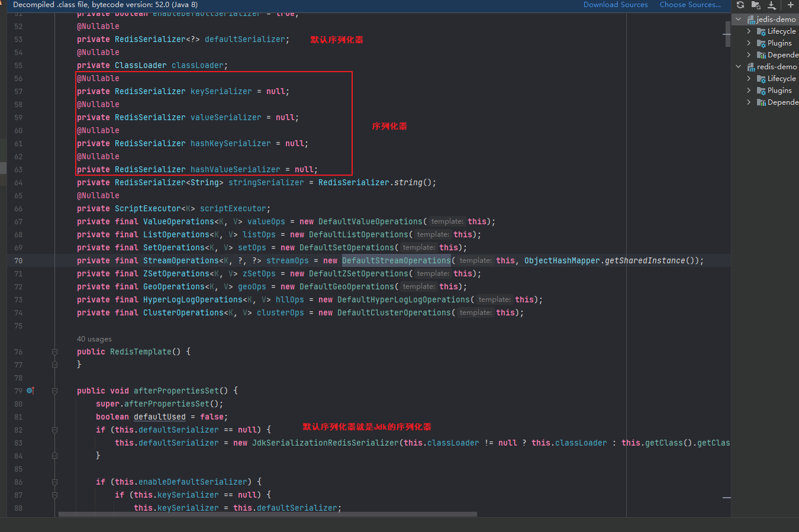Click the decompiled class file banner text
The image size is (799, 532).
pos(105,5)
